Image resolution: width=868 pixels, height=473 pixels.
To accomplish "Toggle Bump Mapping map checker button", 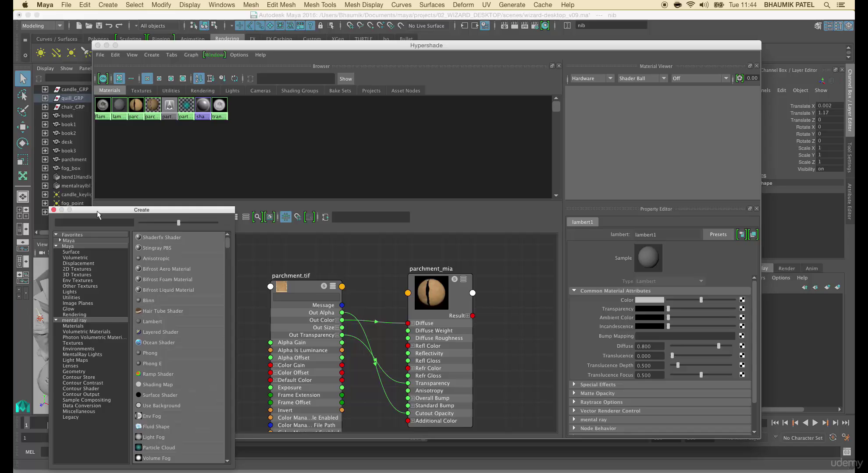I will pos(742,336).
